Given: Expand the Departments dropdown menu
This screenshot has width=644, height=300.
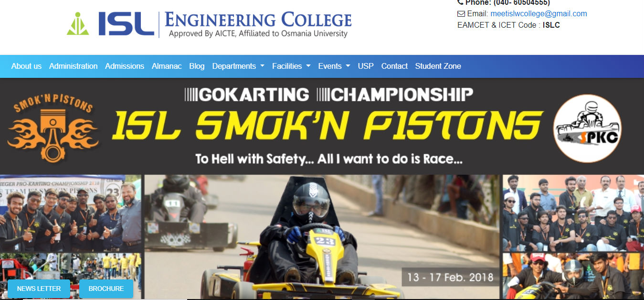Looking at the screenshot, I should (x=238, y=66).
